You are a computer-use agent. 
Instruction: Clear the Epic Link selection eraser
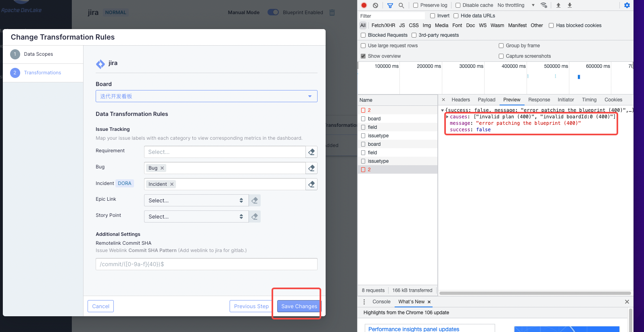[x=255, y=200]
